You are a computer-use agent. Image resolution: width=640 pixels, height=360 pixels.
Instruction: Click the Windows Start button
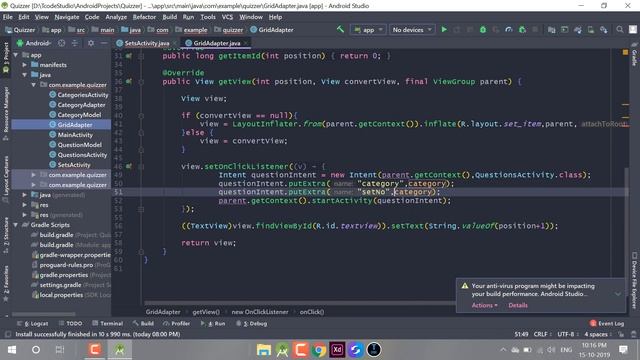[x=12, y=350]
